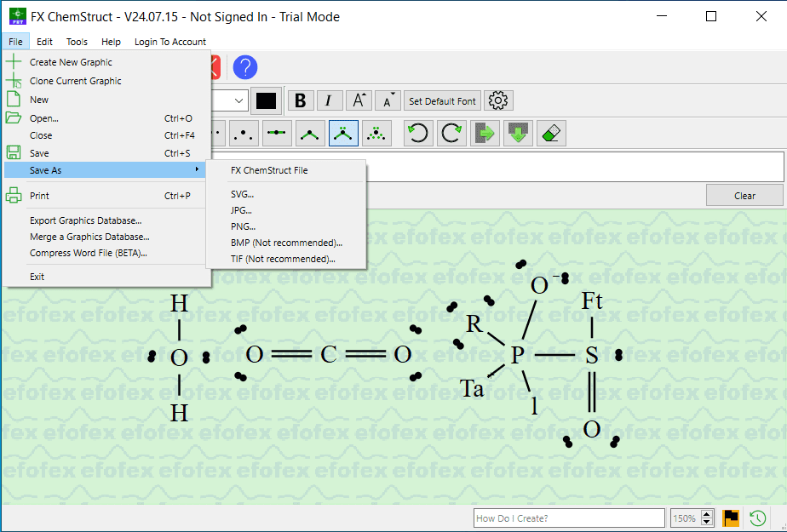
Task: Choose Close from the File menu
Action: 105,135
